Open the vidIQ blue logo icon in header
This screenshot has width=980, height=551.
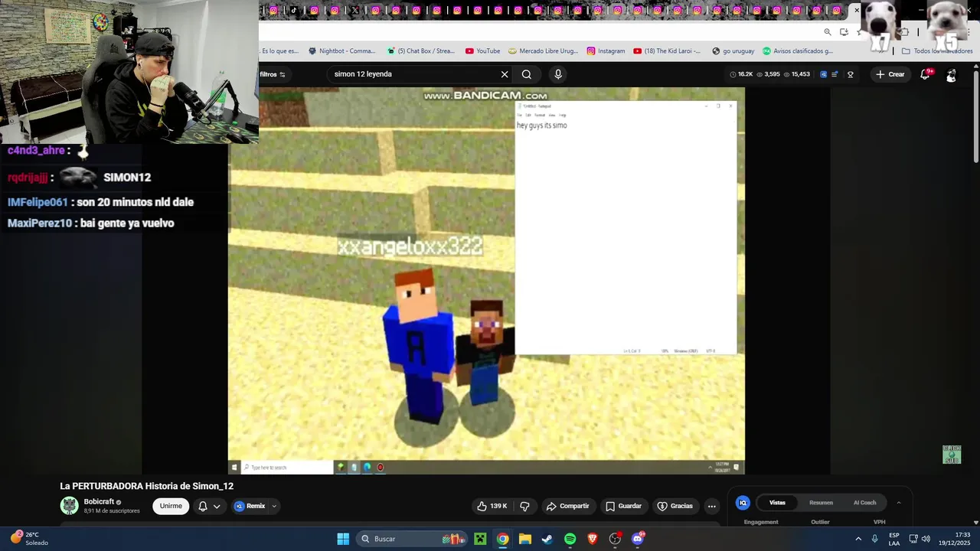[x=823, y=74]
